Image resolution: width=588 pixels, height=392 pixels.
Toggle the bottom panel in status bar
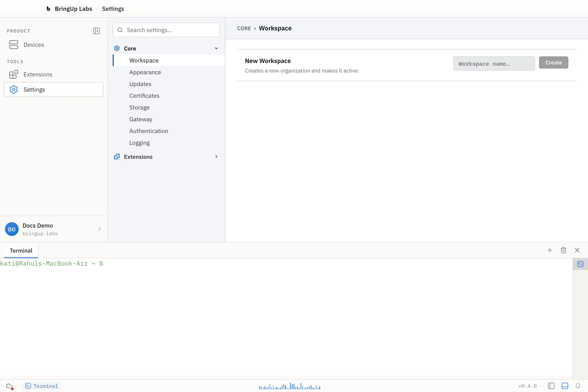[565, 386]
